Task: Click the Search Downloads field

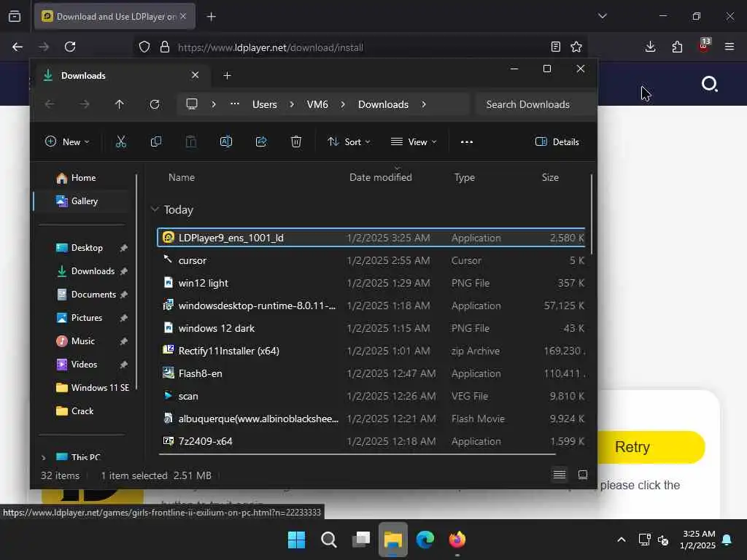Action: (x=536, y=104)
